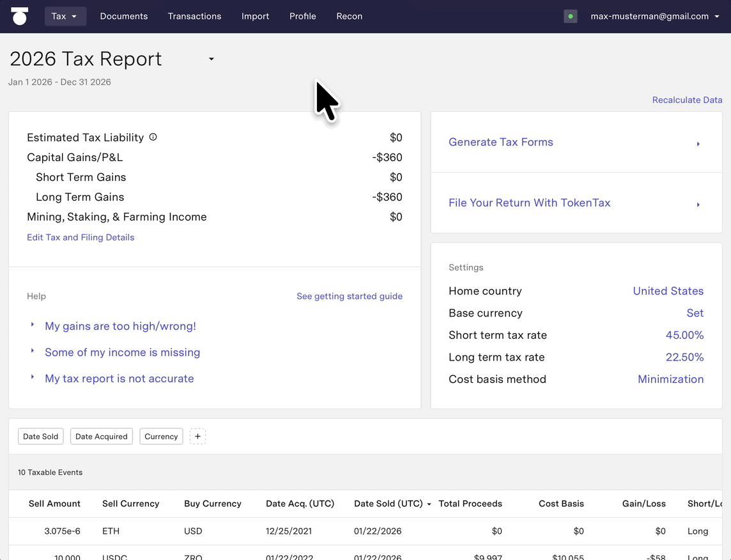Click the Date Acquired filter button
731x560 pixels.
pyautogui.click(x=102, y=437)
